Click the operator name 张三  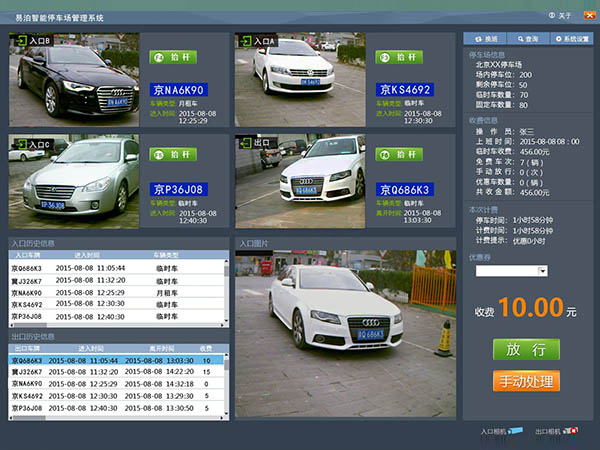pyautogui.click(x=527, y=132)
